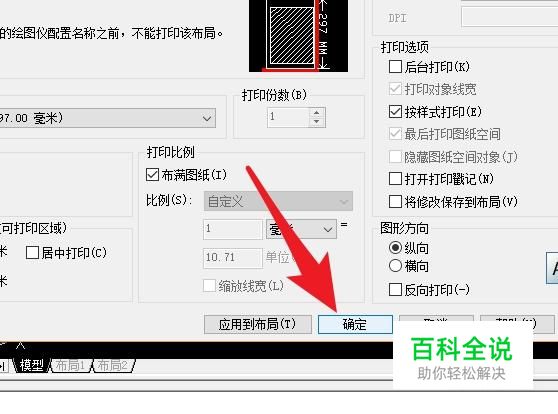Click the DPI input field
This screenshot has width=558, height=414.
510,17
